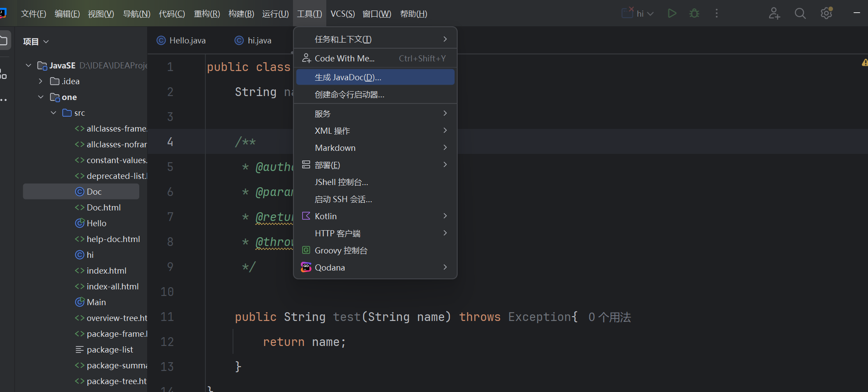The height and width of the screenshot is (392, 868).
Task: Click the Kotlin icon in Tools menu
Action: (x=306, y=216)
